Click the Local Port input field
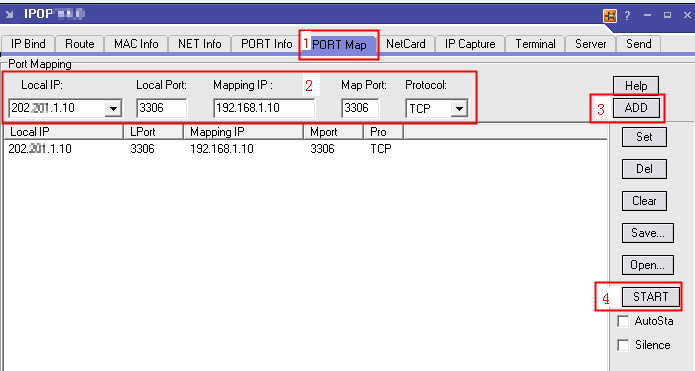695x371 pixels. point(162,108)
